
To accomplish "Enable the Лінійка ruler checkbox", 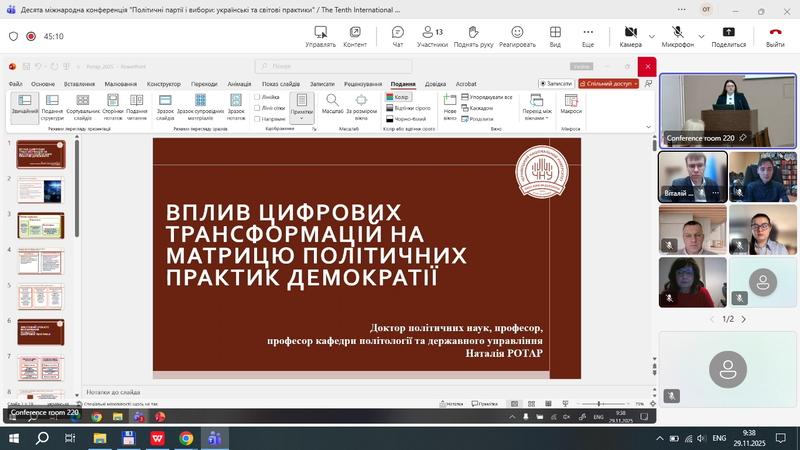I will 258,97.
